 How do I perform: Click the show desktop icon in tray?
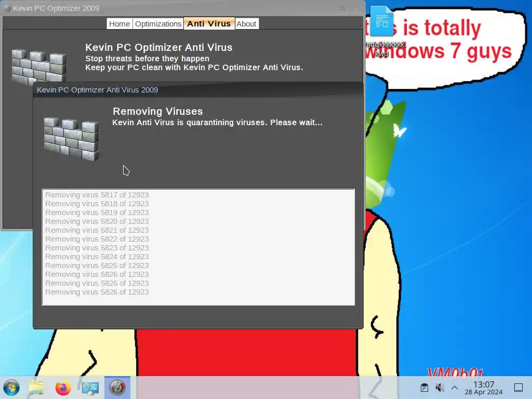pos(518,388)
